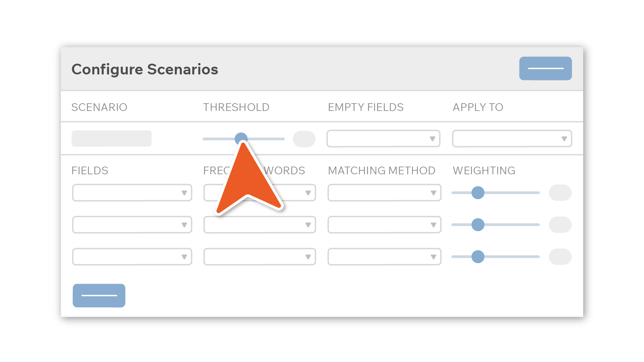Screen dimensions: 644x362
Task: Open the Empty Fields dropdown
Action: (383, 138)
